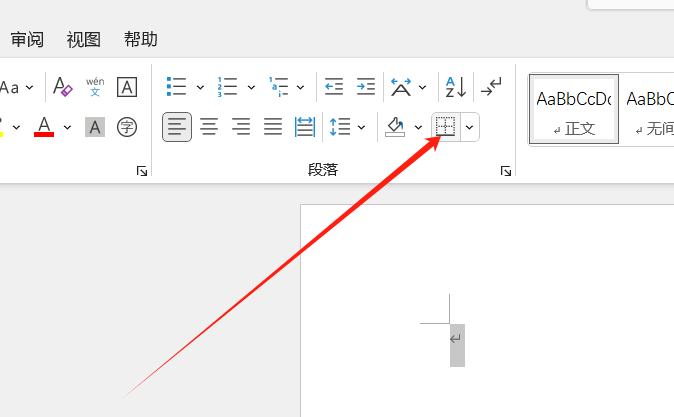Toggle center alignment
The width and height of the screenshot is (674, 417).
pos(209,127)
